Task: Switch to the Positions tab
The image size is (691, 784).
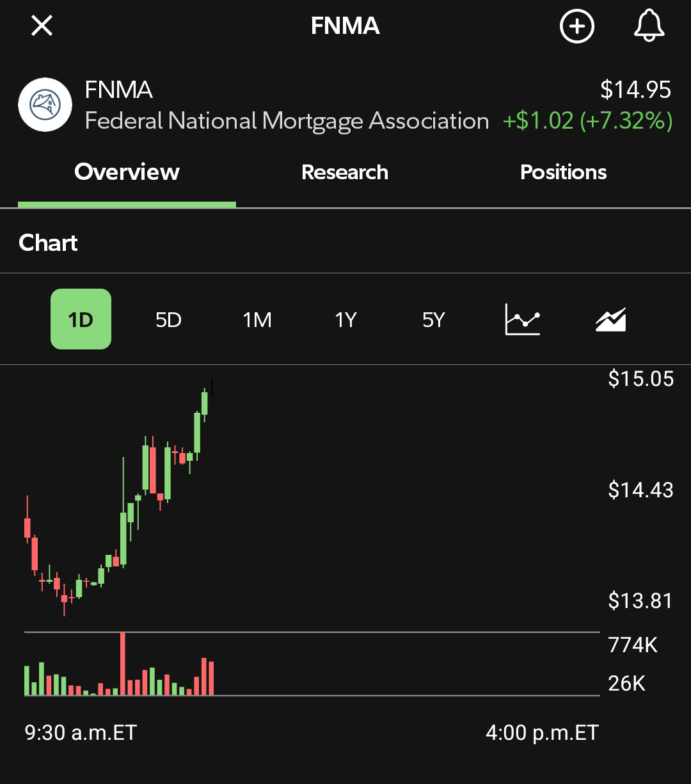Action: 564,172
